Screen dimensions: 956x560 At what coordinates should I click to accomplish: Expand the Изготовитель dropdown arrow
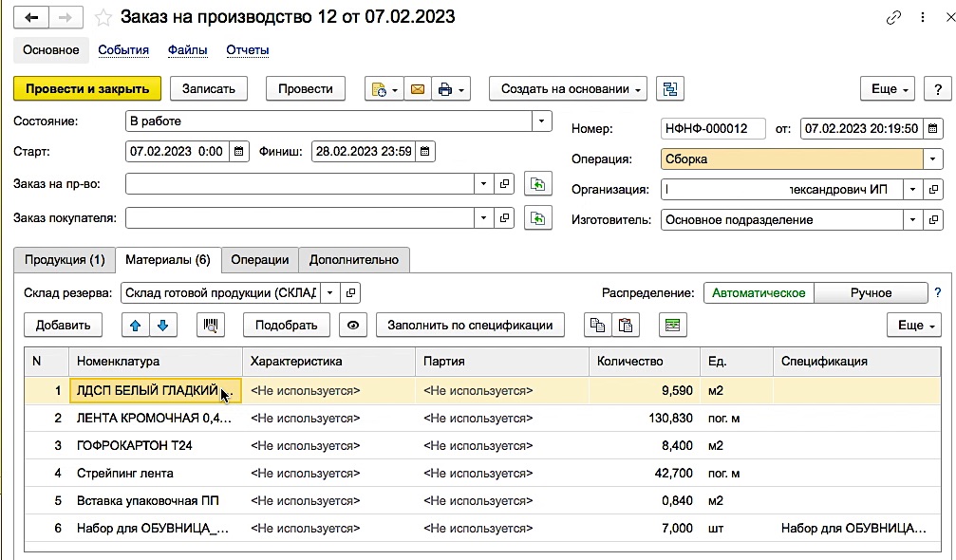point(912,220)
